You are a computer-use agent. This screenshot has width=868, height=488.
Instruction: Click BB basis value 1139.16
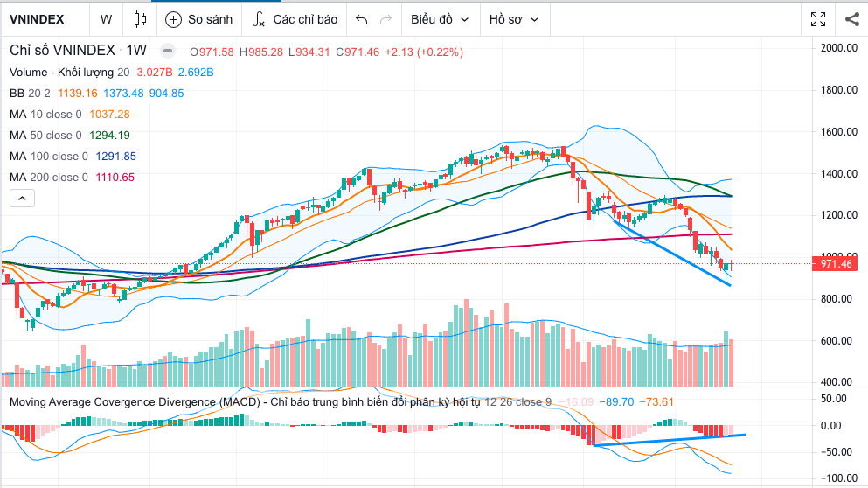tap(78, 93)
